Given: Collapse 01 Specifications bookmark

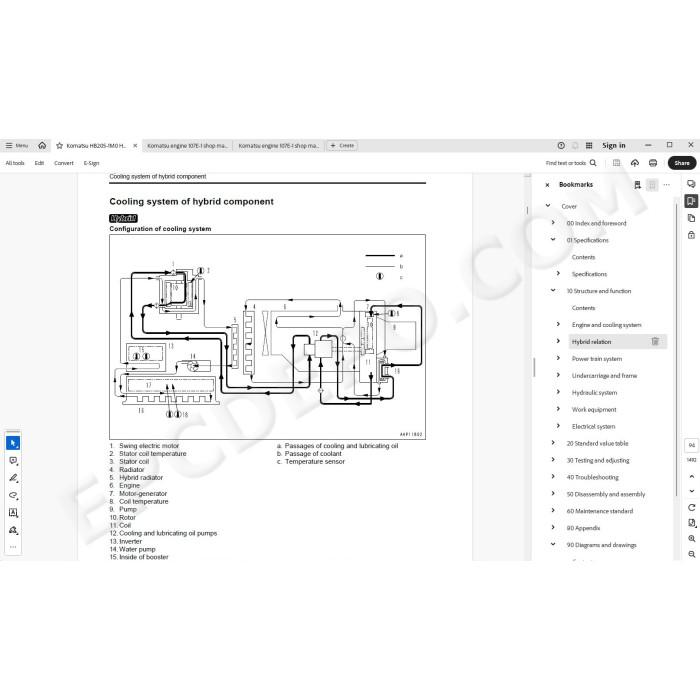Looking at the screenshot, I should pyautogui.click(x=553, y=239).
